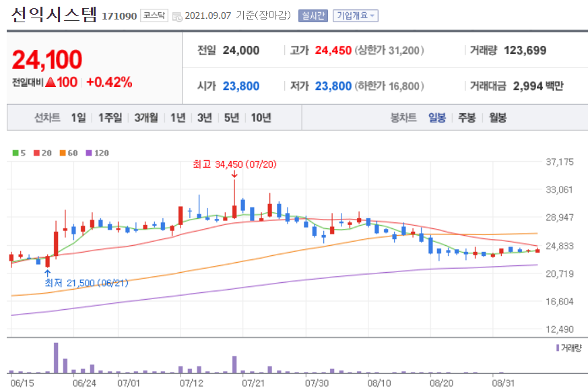Switch to 일봉 daily candle chart
Viewport: 588px width, 390px height.
(437, 118)
